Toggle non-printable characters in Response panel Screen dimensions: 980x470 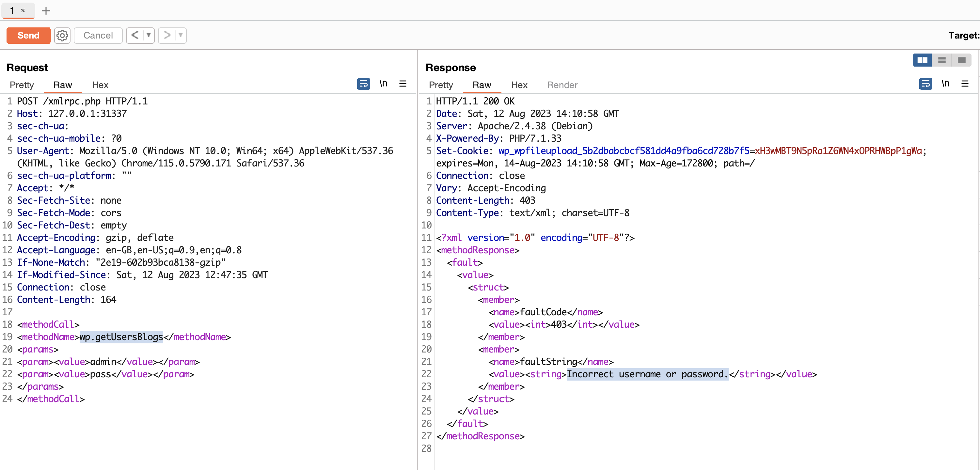pyautogui.click(x=945, y=83)
